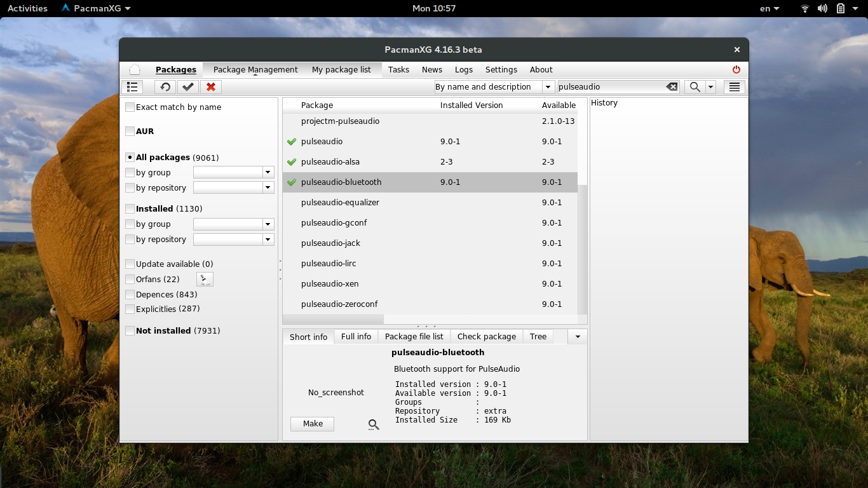Click the red power quit icon
Image resolution: width=868 pixels, height=488 pixels.
(x=736, y=70)
